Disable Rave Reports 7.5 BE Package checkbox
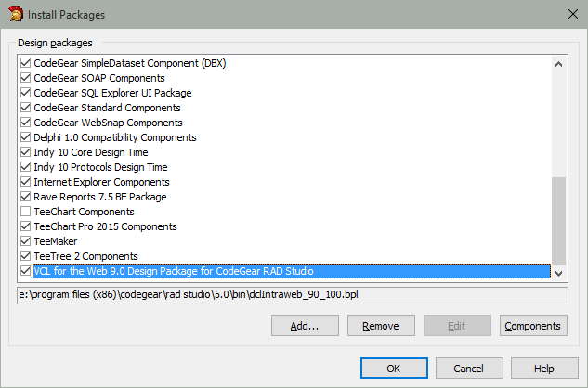The width and height of the screenshot is (588, 388). (x=25, y=197)
